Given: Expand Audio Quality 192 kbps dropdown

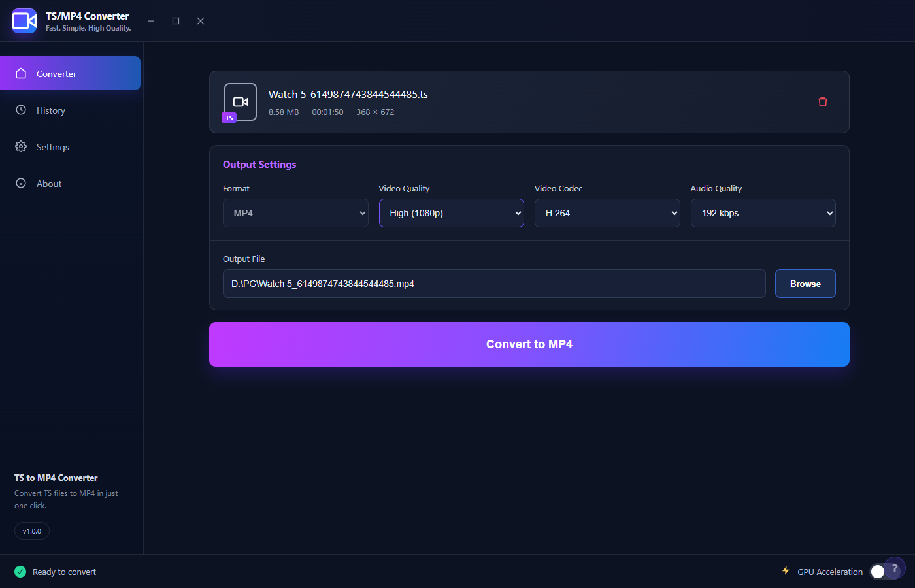Looking at the screenshot, I should pyautogui.click(x=763, y=213).
